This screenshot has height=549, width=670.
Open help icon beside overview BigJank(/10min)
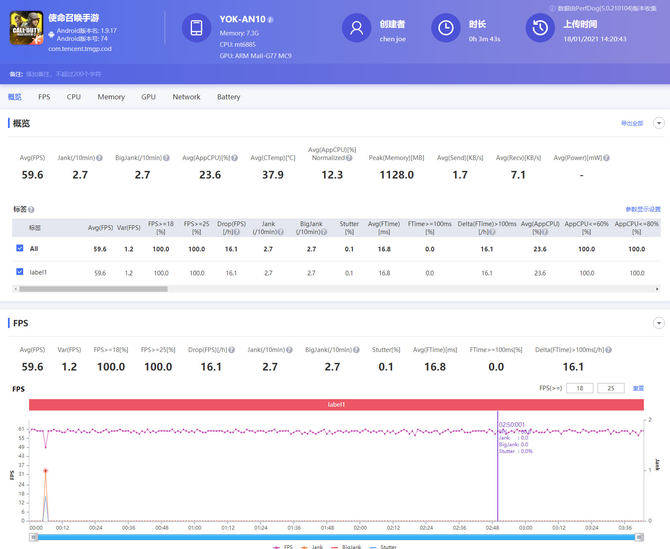166,158
